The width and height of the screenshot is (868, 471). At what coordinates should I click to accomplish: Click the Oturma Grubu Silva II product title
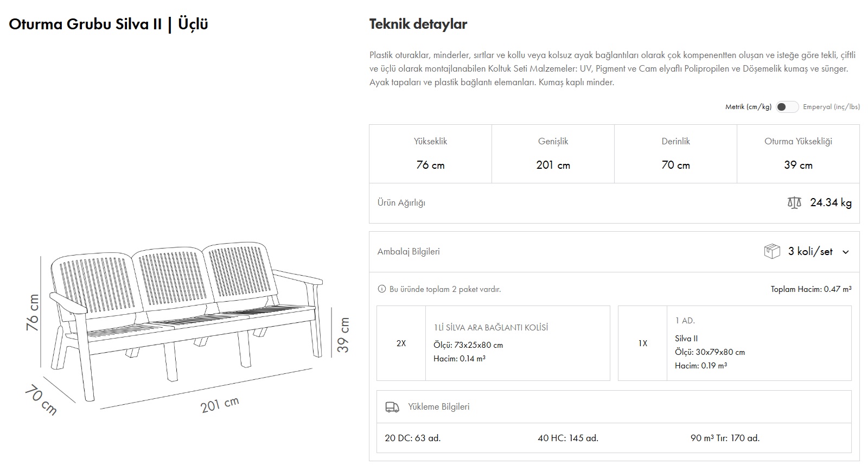(x=108, y=24)
